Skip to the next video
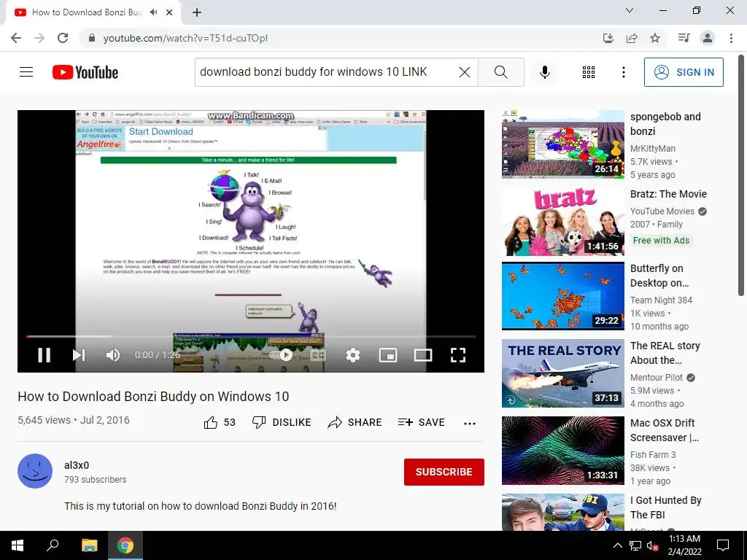 click(79, 355)
